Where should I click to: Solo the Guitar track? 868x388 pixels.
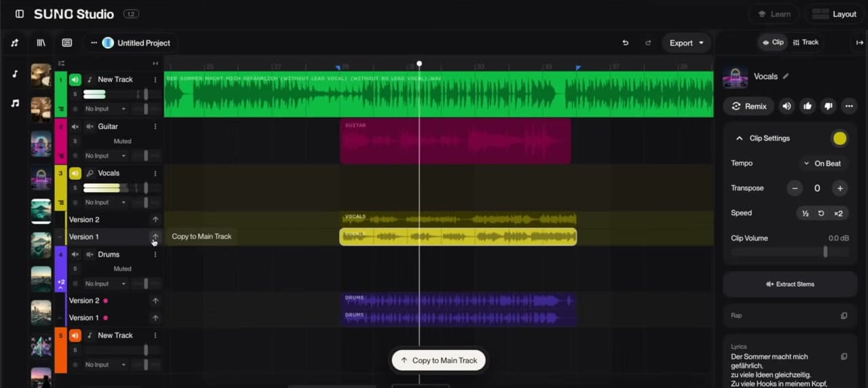[x=75, y=141]
